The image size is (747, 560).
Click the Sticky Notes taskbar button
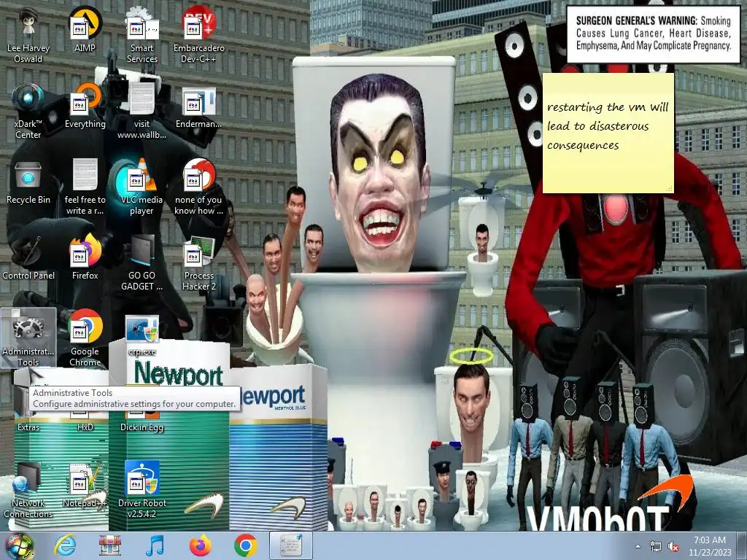[x=290, y=545]
